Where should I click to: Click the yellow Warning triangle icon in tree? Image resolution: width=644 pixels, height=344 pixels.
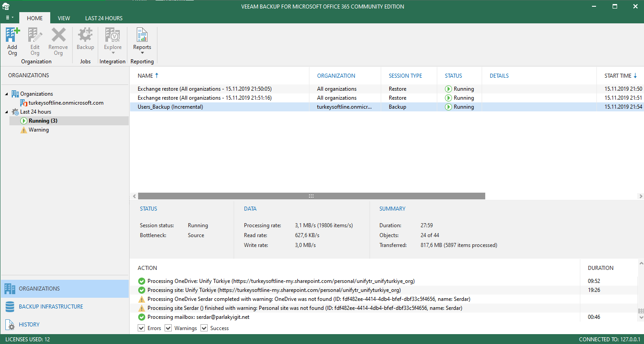24,130
